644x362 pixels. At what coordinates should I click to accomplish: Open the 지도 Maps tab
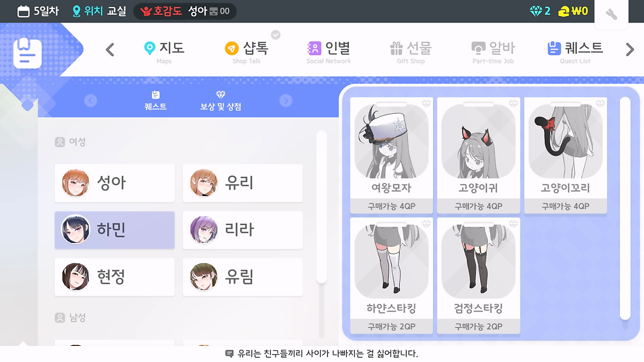164,52
